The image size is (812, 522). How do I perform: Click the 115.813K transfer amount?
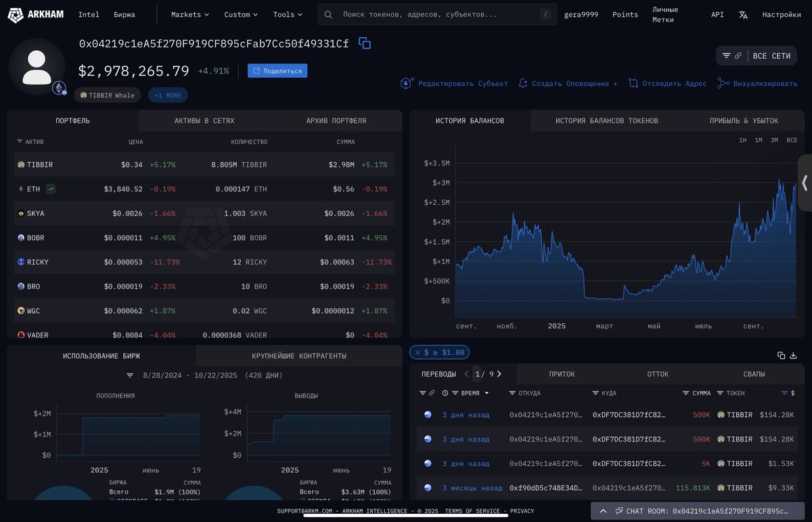click(693, 488)
